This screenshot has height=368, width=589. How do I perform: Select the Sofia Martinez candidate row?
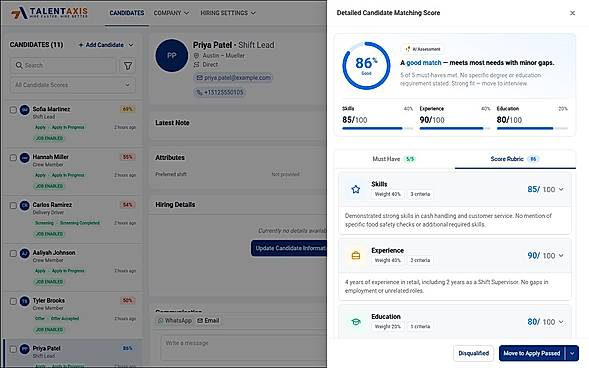[72, 124]
